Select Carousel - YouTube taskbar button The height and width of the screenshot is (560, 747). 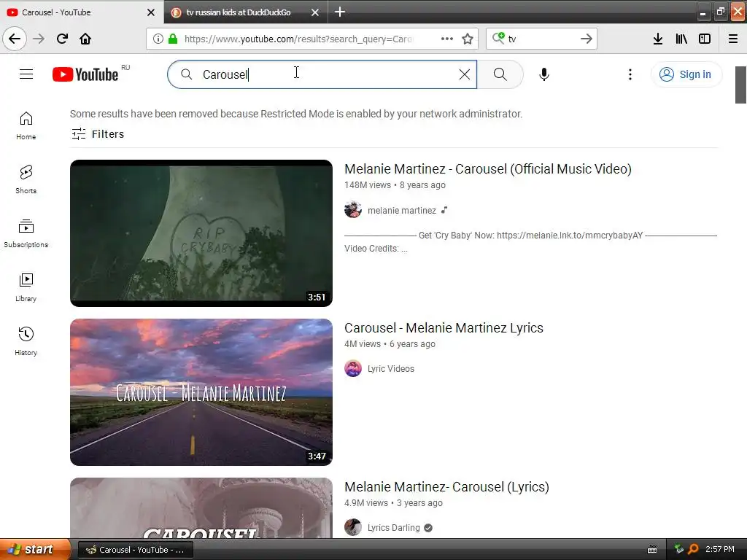(x=135, y=550)
